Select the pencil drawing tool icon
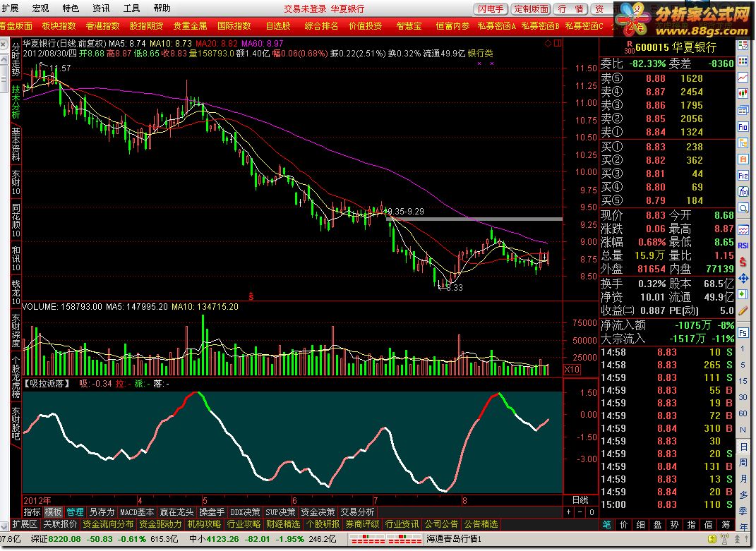The width and height of the screenshot is (756, 551). 743,311
